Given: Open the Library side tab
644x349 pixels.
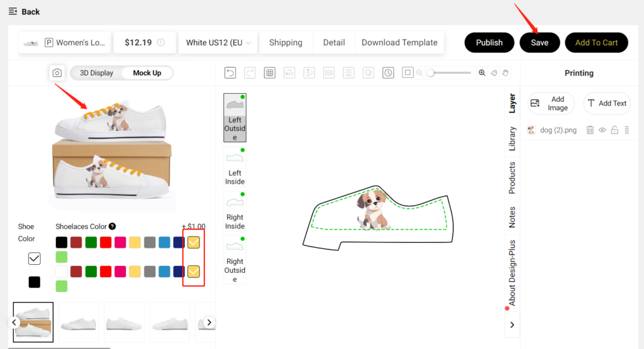Looking at the screenshot, I should pos(512,138).
